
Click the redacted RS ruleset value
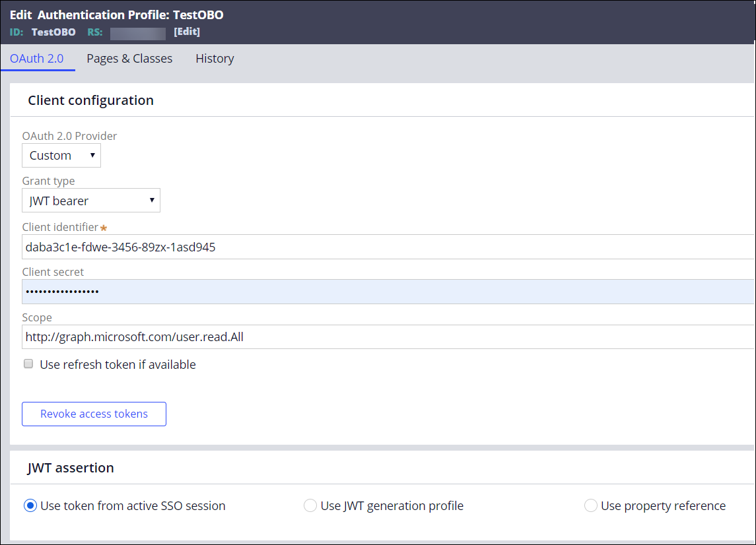(x=138, y=32)
